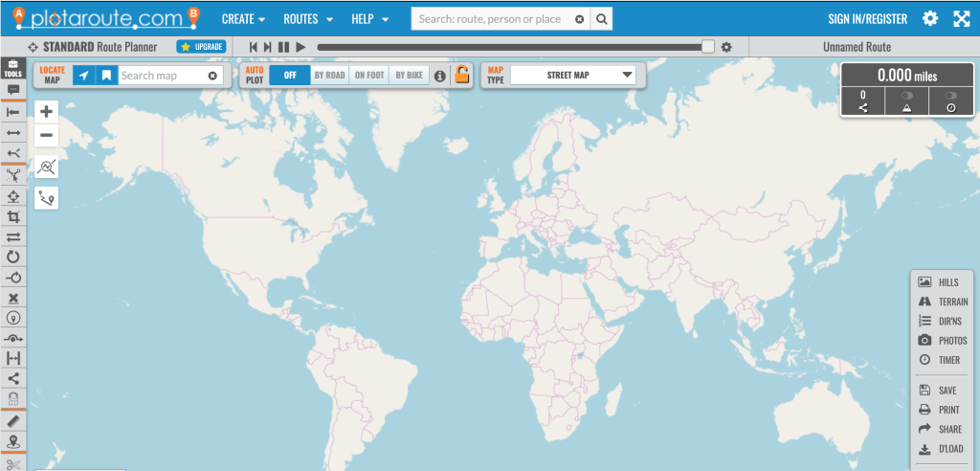Click the route playback slider handle

(x=707, y=46)
